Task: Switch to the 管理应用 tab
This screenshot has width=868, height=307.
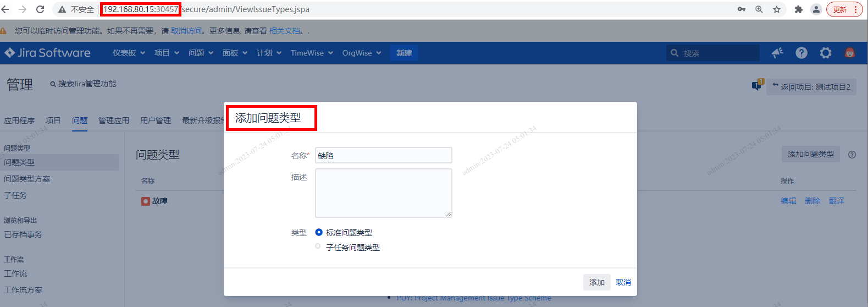Action: tap(113, 120)
